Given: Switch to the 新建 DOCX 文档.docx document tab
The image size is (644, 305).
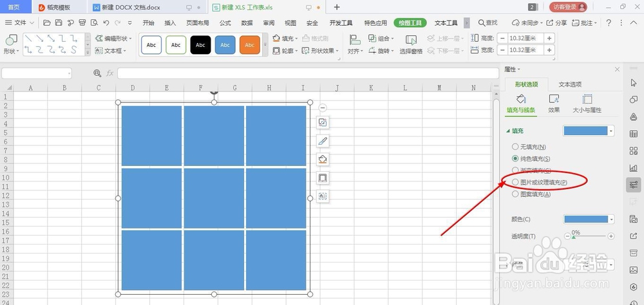Looking at the screenshot, I should [x=131, y=7].
